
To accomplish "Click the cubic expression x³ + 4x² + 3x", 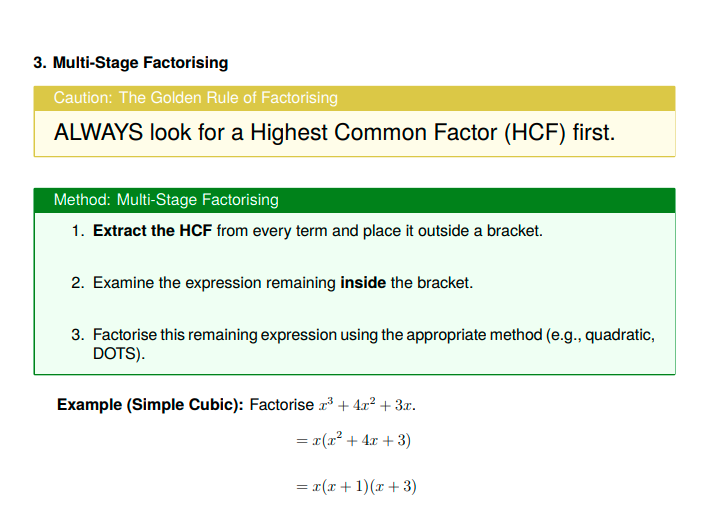I will tap(368, 405).
